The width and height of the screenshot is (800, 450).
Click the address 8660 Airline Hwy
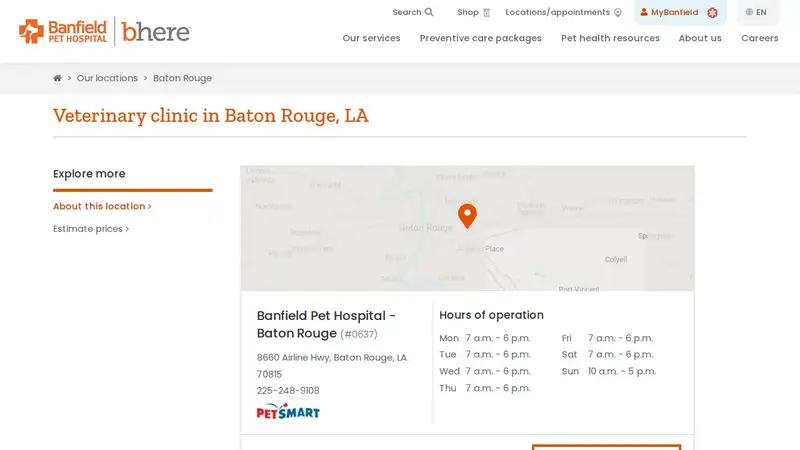coord(332,366)
